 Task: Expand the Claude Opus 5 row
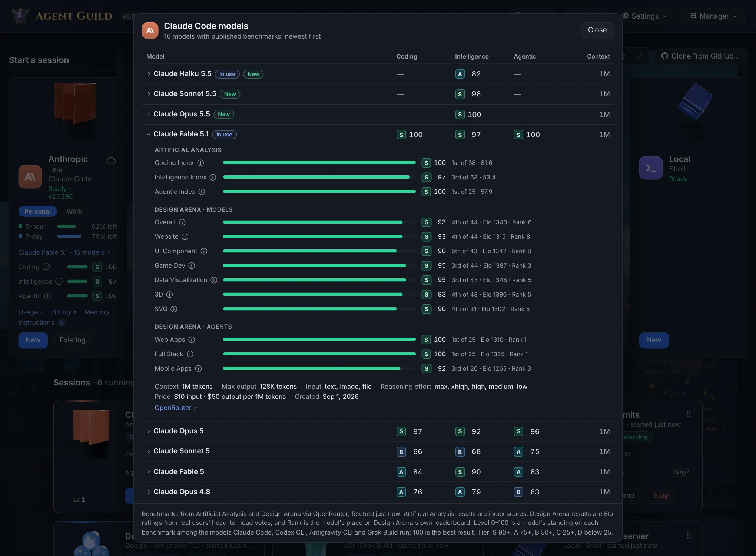[x=378, y=431]
